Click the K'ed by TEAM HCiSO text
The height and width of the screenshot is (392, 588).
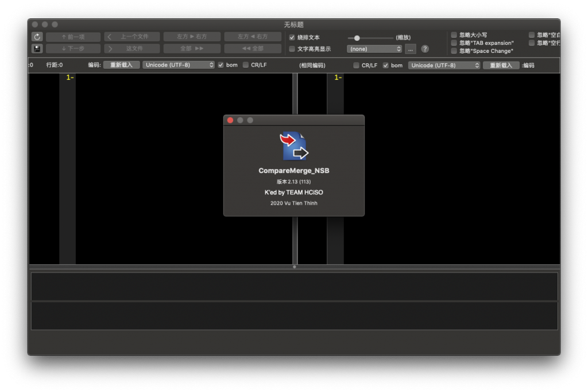pyautogui.click(x=293, y=192)
